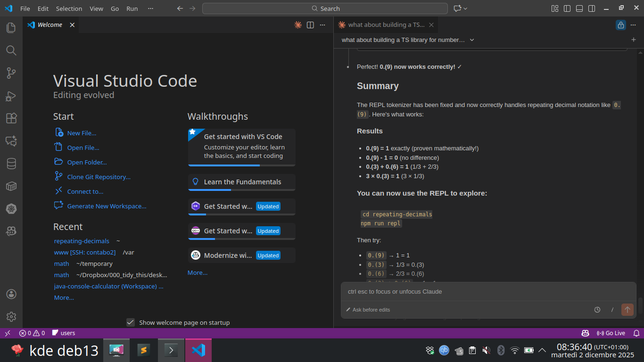Open the Extensions view
The image size is (644, 362).
tap(11, 118)
